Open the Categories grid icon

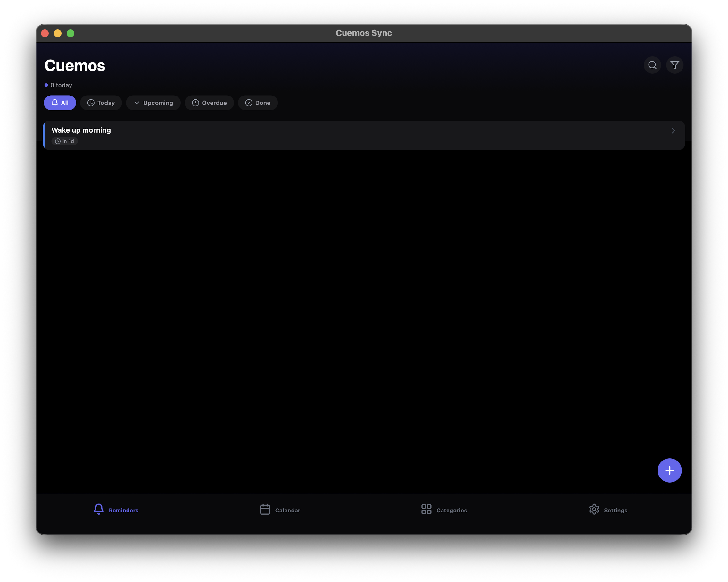point(426,509)
